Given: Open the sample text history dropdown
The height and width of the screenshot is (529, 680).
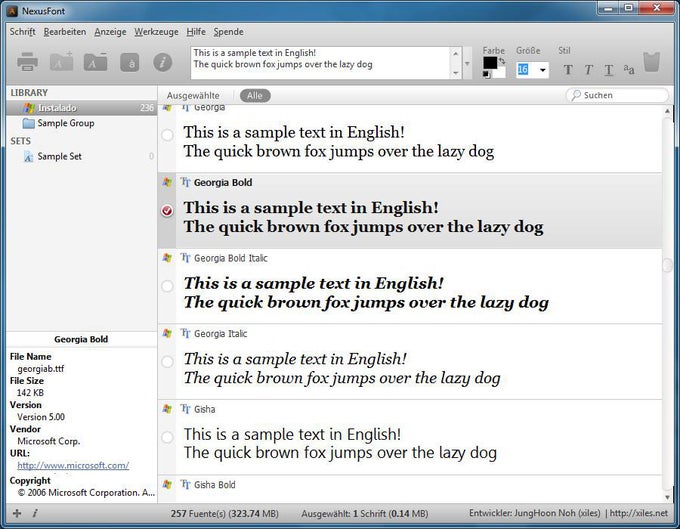Looking at the screenshot, I should (x=467, y=63).
